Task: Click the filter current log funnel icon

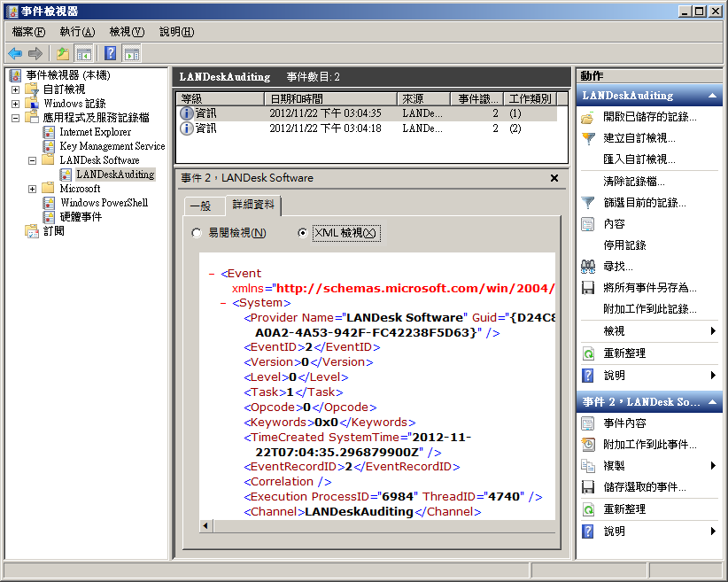Action: pos(588,203)
